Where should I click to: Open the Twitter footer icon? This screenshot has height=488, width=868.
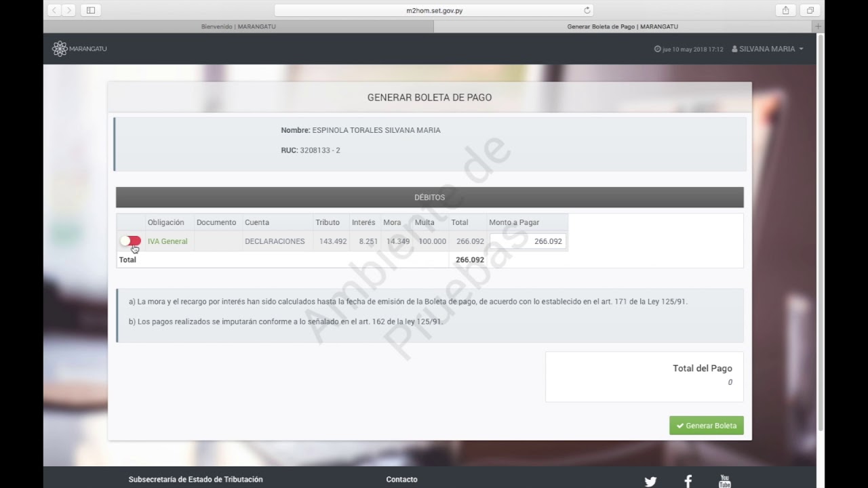(650, 481)
